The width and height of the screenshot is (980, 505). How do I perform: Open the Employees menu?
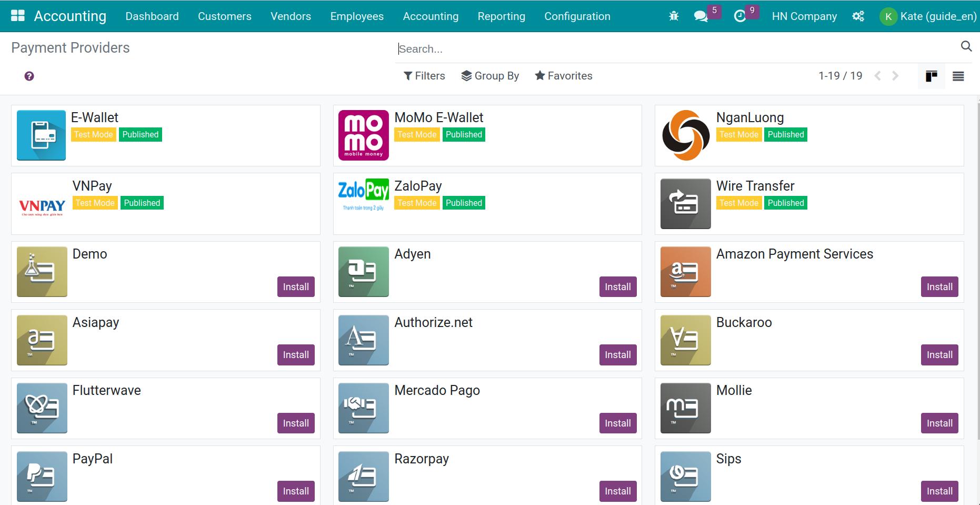pyautogui.click(x=357, y=16)
